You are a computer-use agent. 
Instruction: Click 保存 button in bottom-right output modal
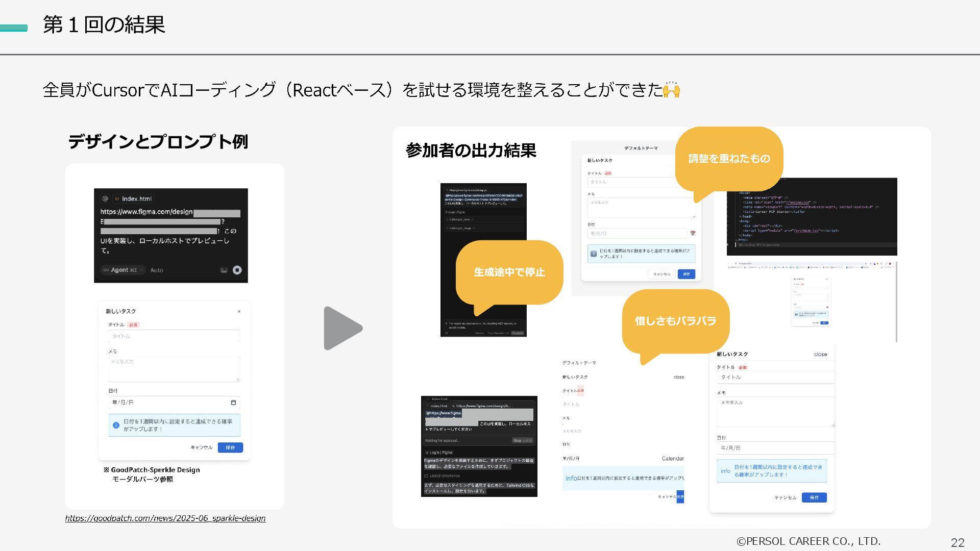814,497
